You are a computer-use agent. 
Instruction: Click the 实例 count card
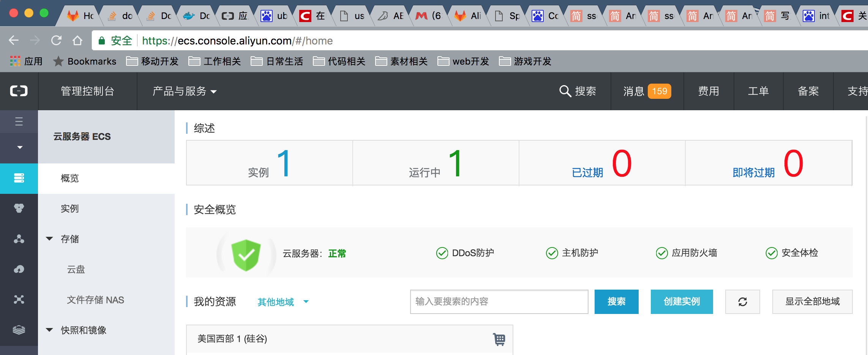click(270, 163)
